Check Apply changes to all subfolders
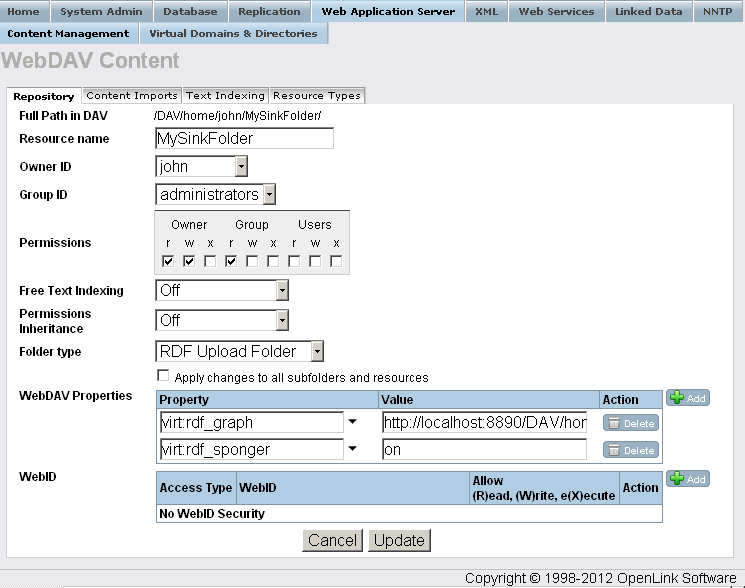Screen dimensions: 745x588 click(x=163, y=376)
